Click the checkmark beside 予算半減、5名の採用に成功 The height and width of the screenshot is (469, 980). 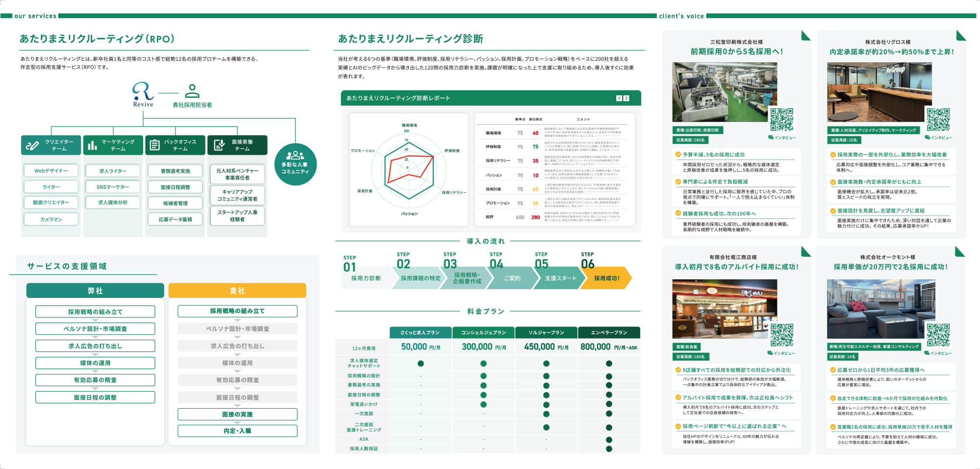pos(678,154)
